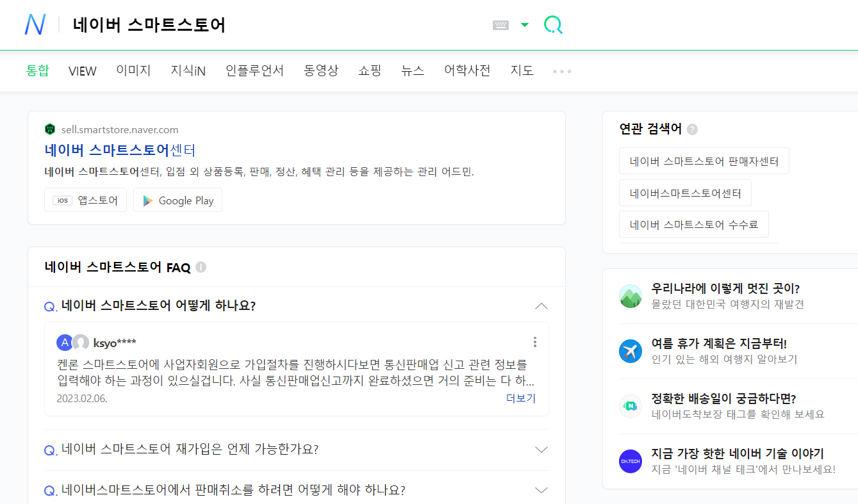This screenshot has width=858, height=504.
Task: Show more tabs with the ellipsis
Action: [562, 71]
